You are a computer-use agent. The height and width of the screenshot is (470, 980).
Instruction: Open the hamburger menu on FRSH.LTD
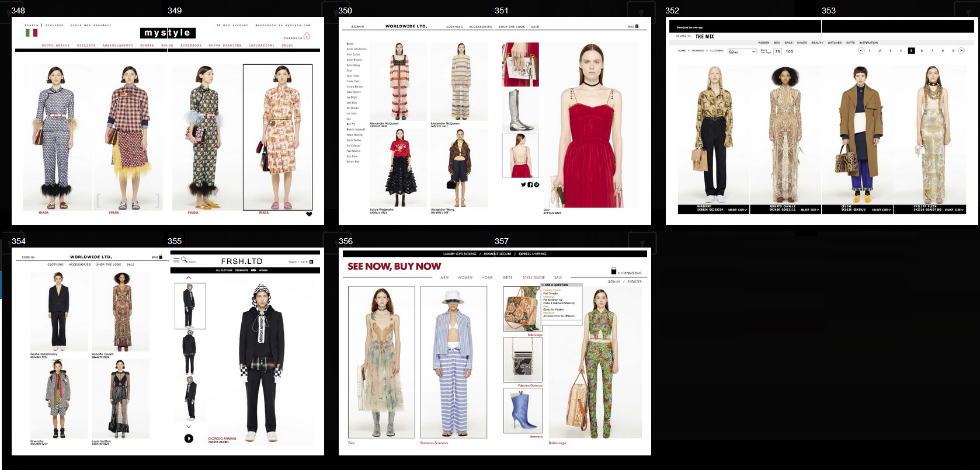tap(176, 260)
